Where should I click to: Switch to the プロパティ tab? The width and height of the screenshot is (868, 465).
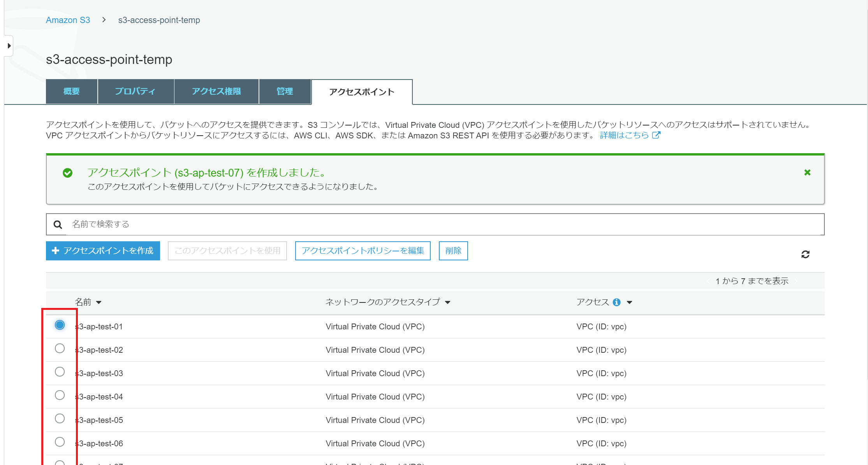pyautogui.click(x=135, y=91)
